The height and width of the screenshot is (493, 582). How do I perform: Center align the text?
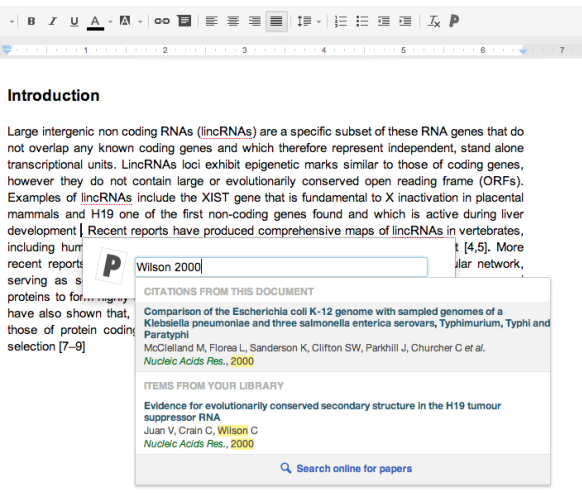click(x=233, y=21)
